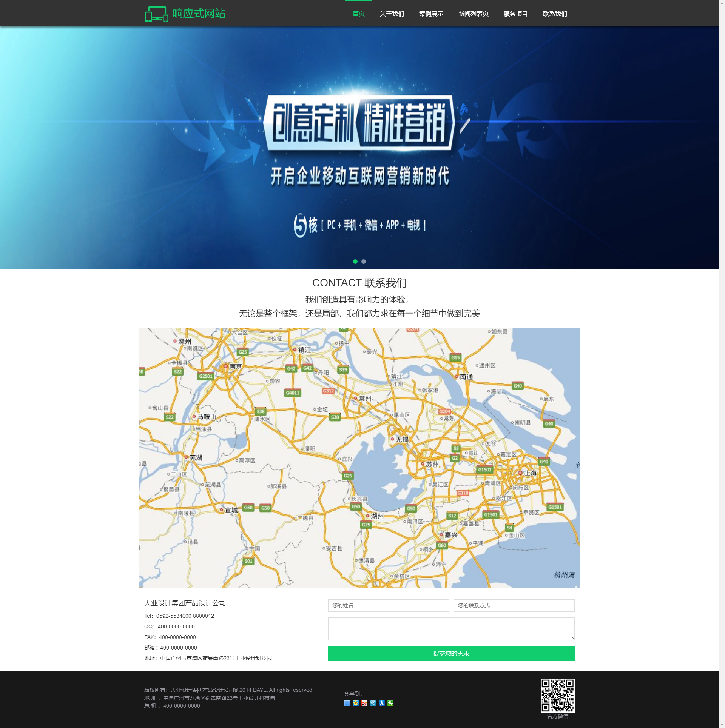Open 案例展示 in the navigation bar
The image size is (725, 728).
click(x=431, y=14)
